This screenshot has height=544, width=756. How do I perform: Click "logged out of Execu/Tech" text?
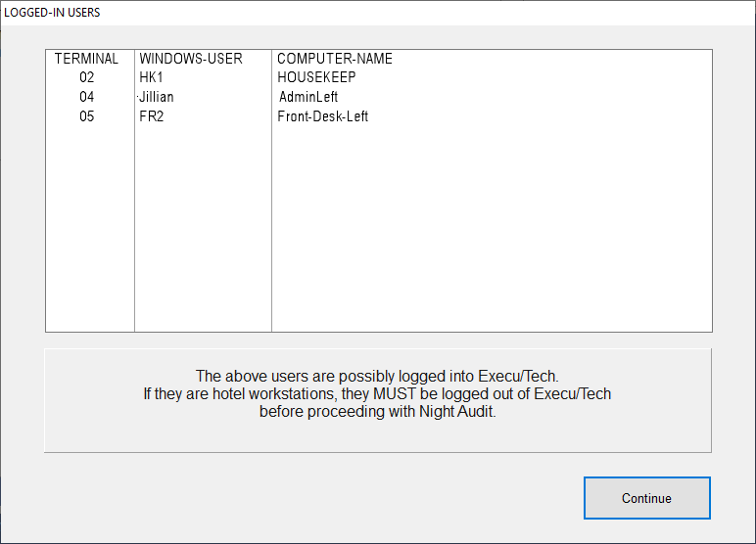click(538, 393)
